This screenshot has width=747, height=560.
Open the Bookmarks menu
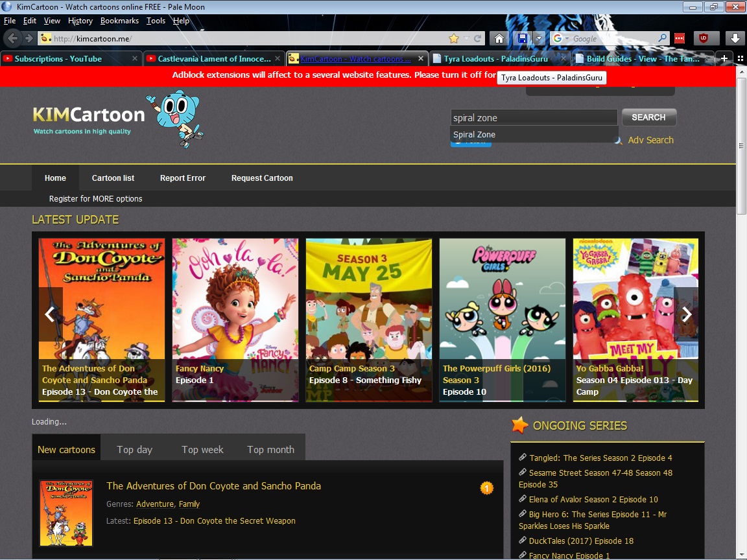tap(119, 20)
